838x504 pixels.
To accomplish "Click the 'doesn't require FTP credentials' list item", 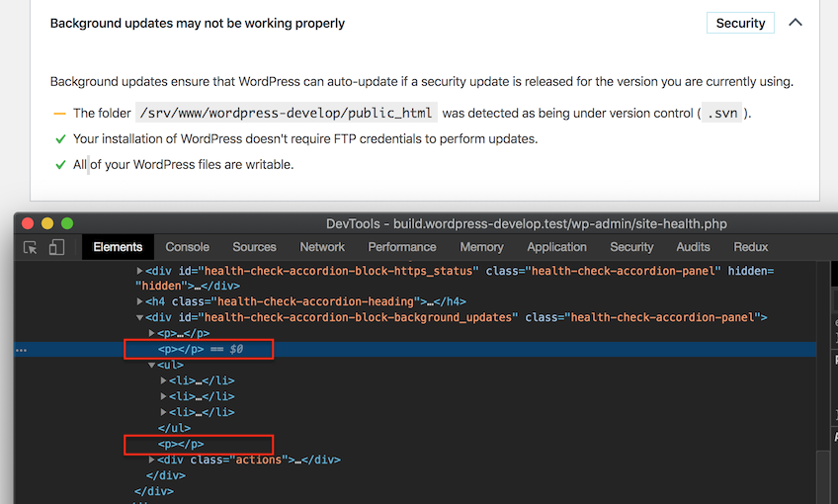I will (x=305, y=139).
